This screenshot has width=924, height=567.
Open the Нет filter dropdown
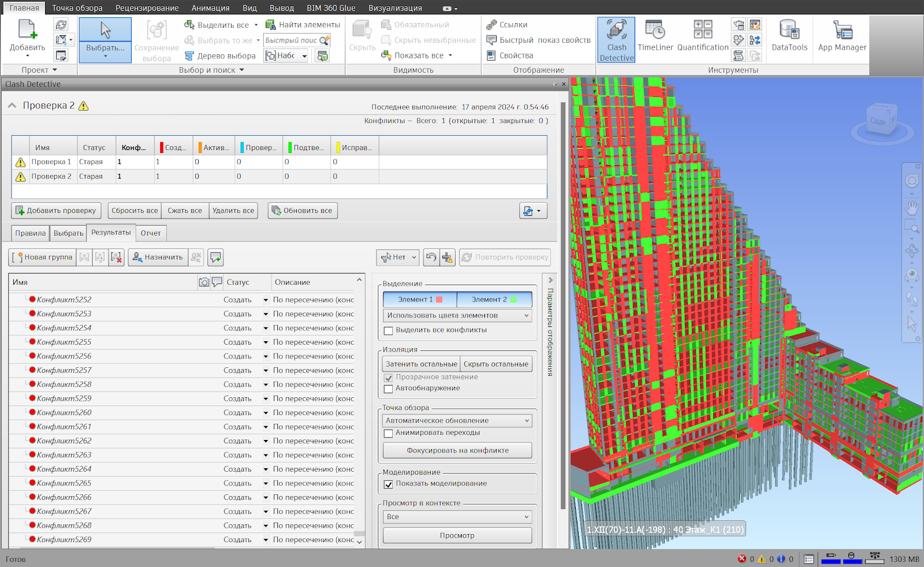point(398,258)
